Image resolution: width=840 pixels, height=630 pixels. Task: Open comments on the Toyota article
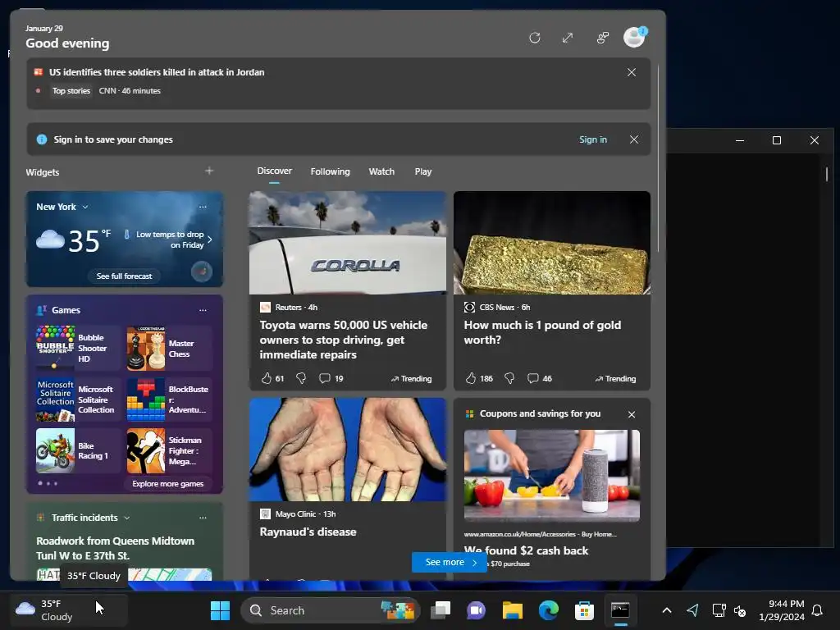click(x=331, y=378)
